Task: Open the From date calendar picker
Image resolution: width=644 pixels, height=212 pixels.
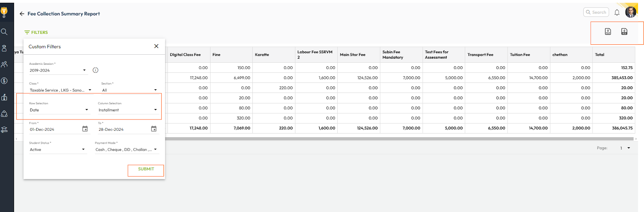Action: 85,129
